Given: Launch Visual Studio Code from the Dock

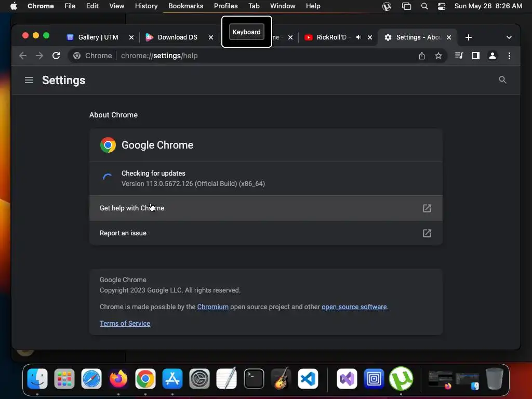Looking at the screenshot, I should (x=308, y=379).
